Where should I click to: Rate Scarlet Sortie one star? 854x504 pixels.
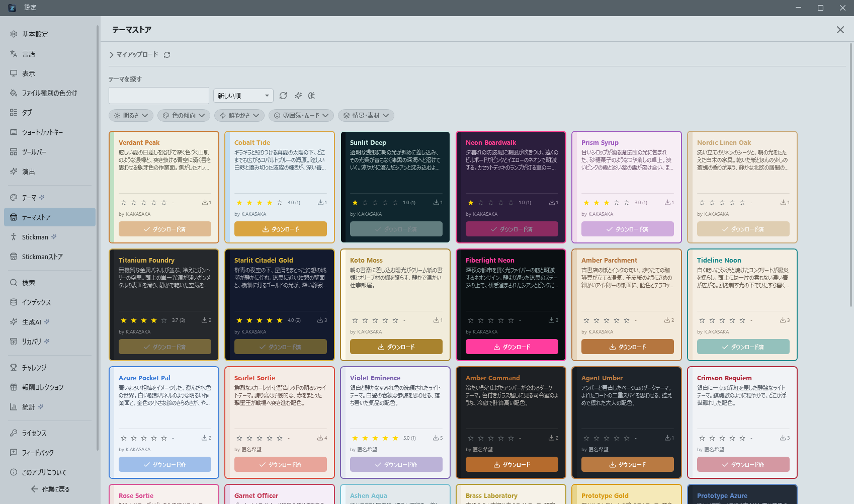pos(239,438)
